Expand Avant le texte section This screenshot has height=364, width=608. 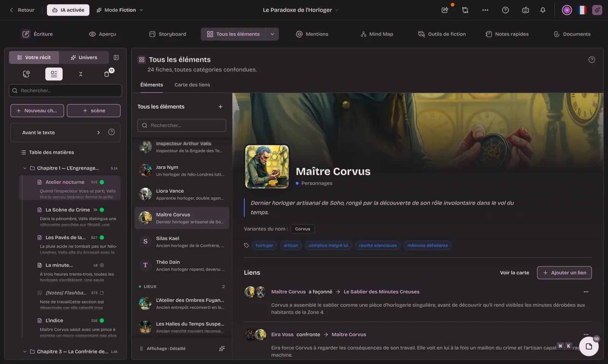98,132
